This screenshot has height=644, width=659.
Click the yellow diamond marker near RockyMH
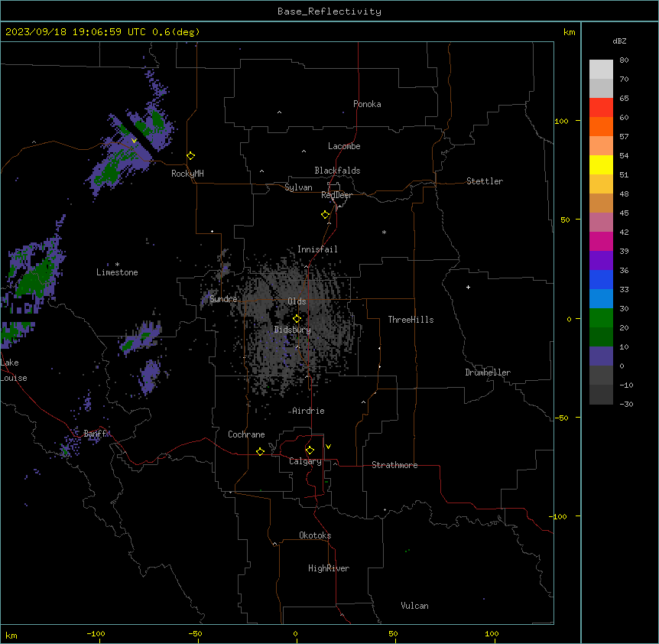(x=191, y=156)
